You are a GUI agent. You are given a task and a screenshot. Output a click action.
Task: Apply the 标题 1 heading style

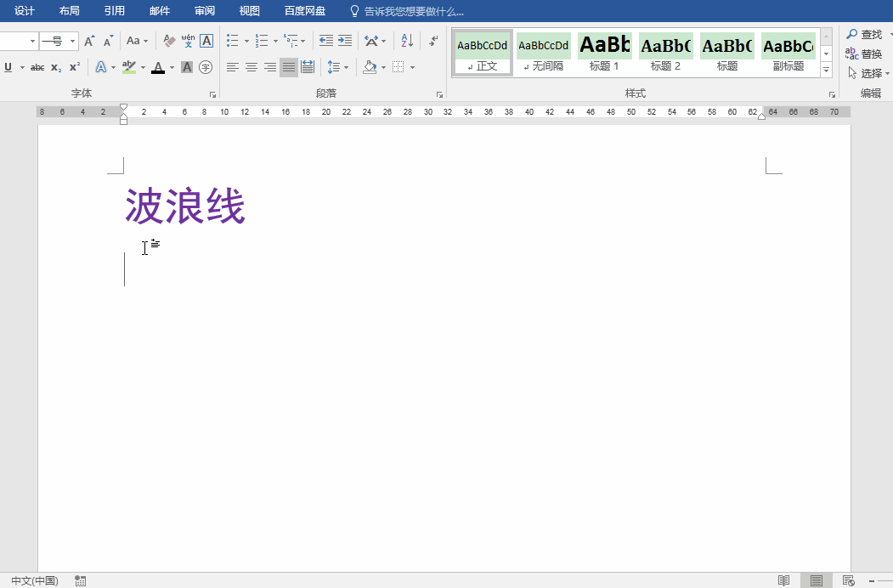(604, 53)
